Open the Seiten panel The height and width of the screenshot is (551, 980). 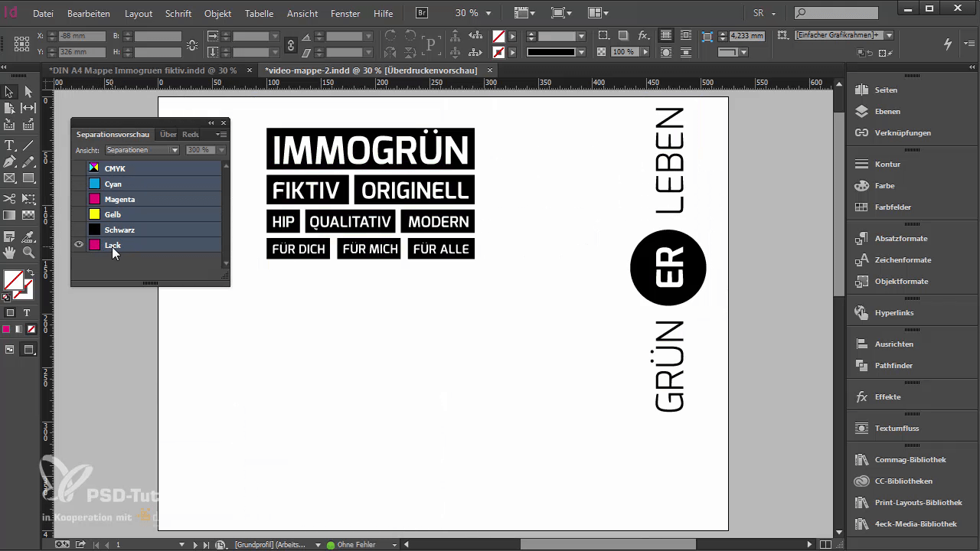(x=886, y=90)
